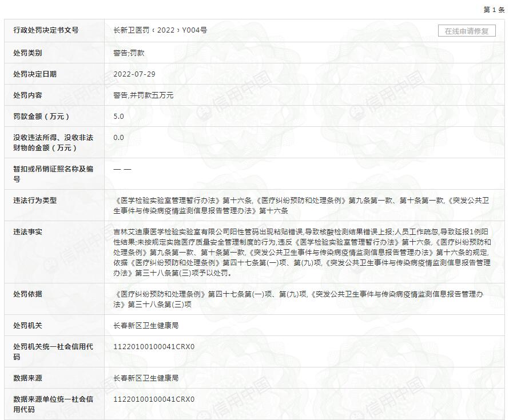Viewport: 509px width, 420px height.
Task: Select the 行政处罚决定书文号 row label
Action: (46, 30)
